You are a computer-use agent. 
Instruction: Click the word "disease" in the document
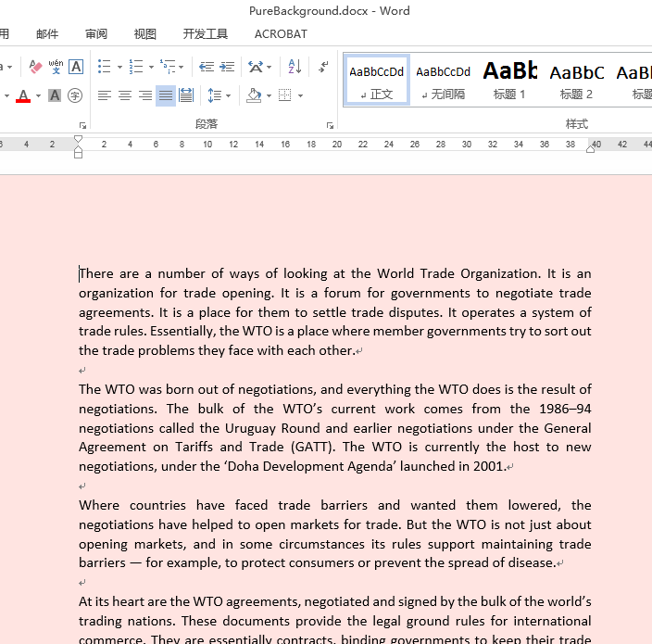click(530, 563)
